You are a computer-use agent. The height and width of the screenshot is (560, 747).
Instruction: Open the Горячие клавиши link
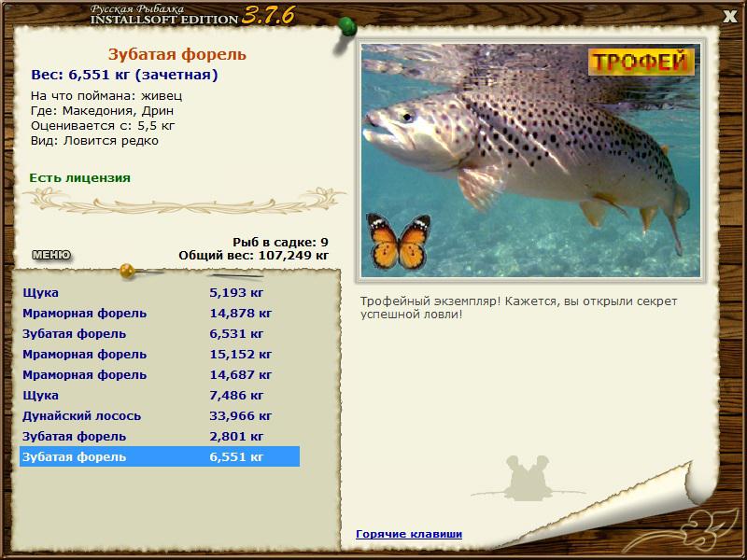(x=409, y=534)
